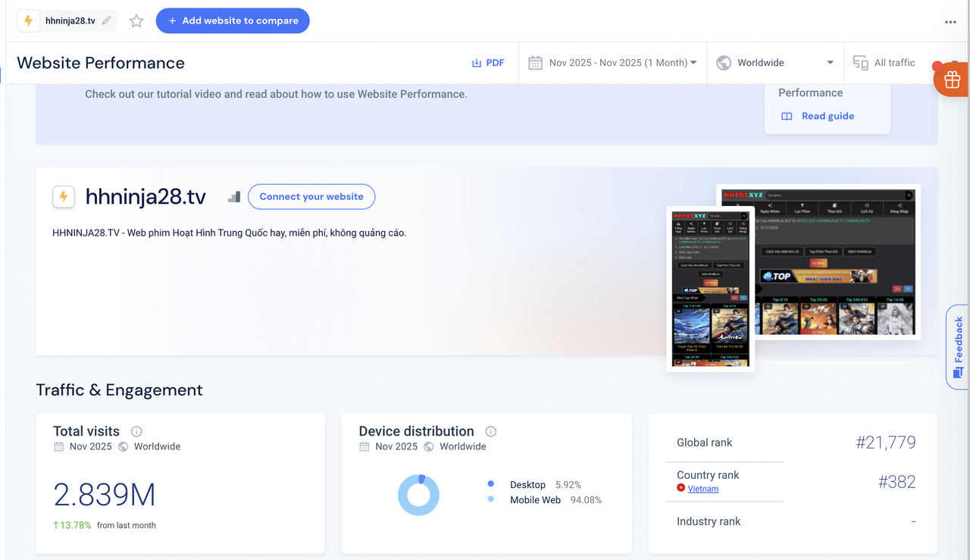Open the Nov 2025 date range dropdown
Image resolution: width=970 pixels, height=560 pixels.
pyautogui.click(x=612, y=63)
